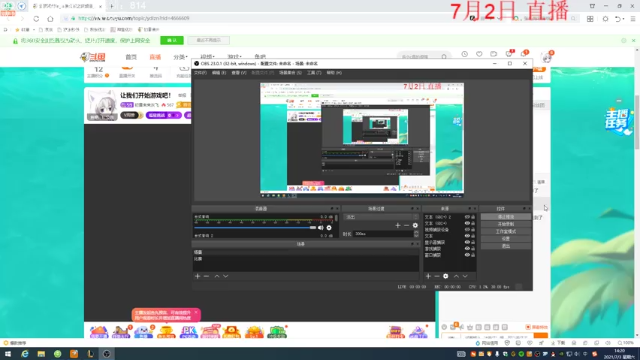Viewport: 640px width, 360px height.
Task: Open OBS Studio from Windows taskbar
Action: pyautogui.click(x=107, y=354)
